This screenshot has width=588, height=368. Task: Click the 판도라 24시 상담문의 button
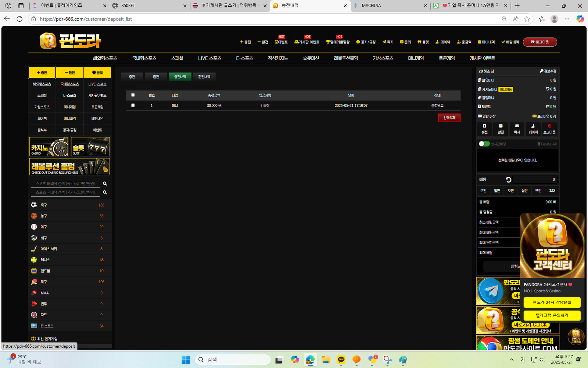coord(552,302)
